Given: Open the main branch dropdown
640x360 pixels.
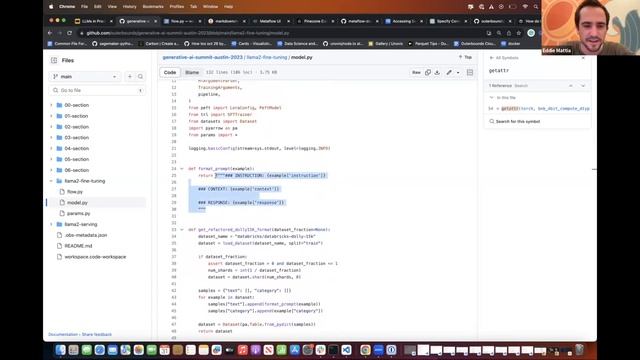Looking at the screenshot, I should (x=84, y=76).
